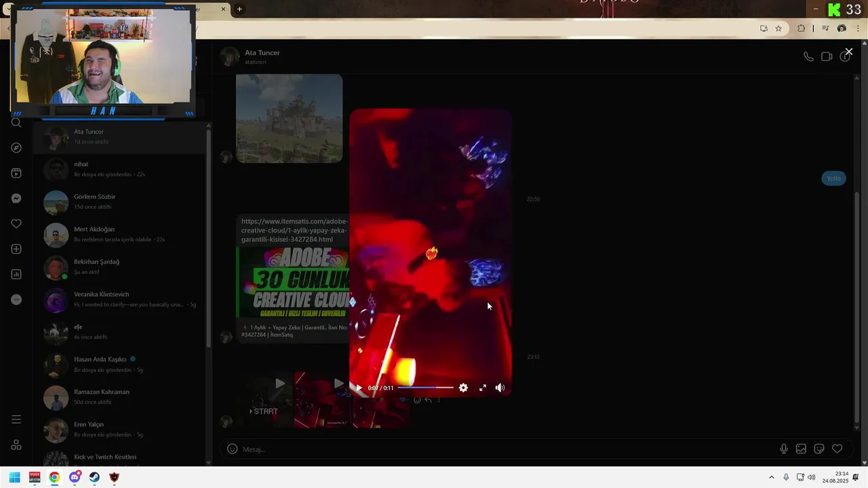Reply to the message with the arrow icon

pos(428,400)
